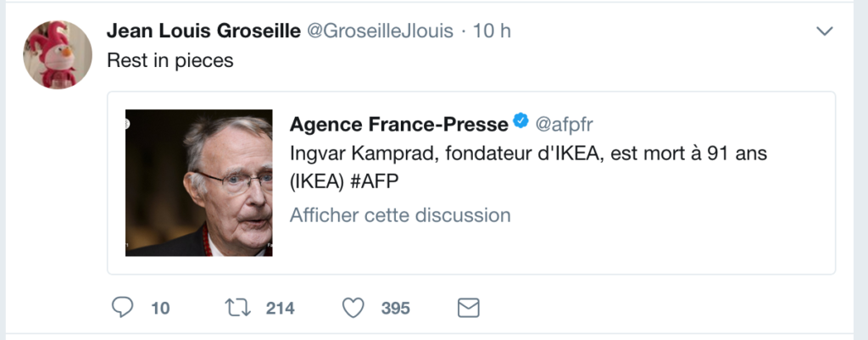
Task: Click the blue verified badge beside Agence France-Presse
Action: pos(521,123)
